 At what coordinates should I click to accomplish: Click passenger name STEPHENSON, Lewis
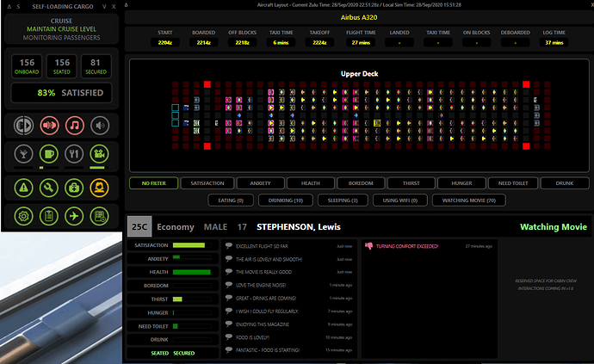(299, 227)
